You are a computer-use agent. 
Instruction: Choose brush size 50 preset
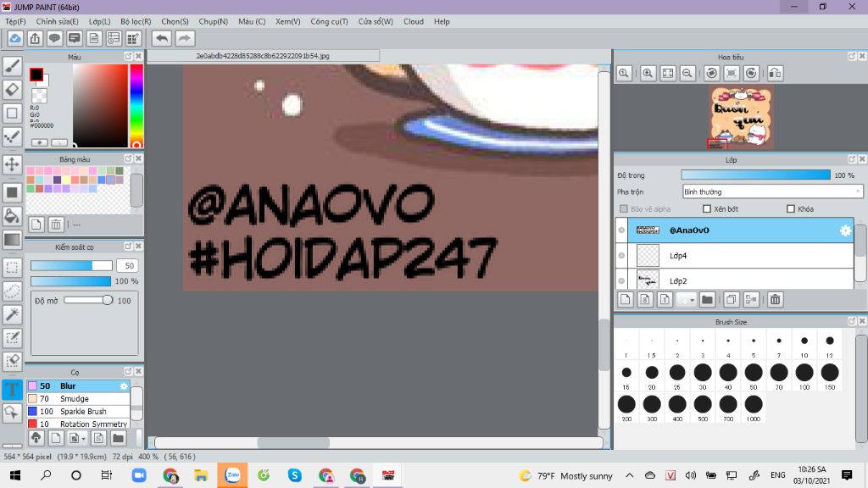coord(754,376)
